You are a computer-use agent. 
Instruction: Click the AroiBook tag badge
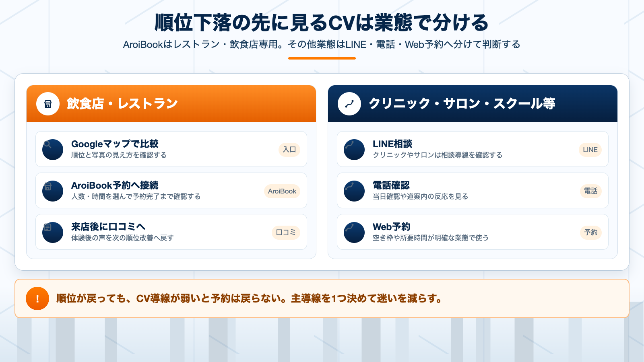pyautogui.click(x=282, y=191)
